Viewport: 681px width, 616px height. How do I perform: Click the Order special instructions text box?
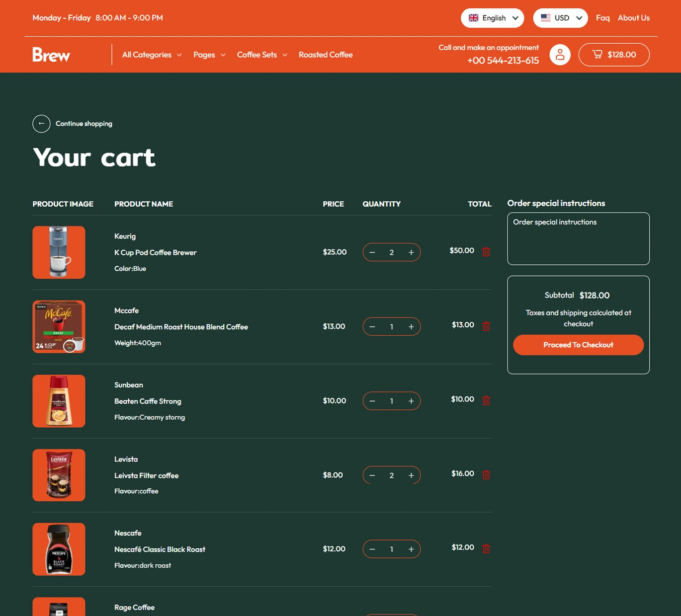(578, 239)
